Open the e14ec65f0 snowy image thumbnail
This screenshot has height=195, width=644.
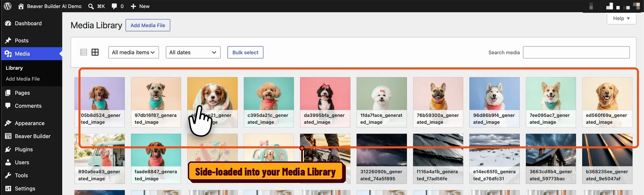[494, 159]
